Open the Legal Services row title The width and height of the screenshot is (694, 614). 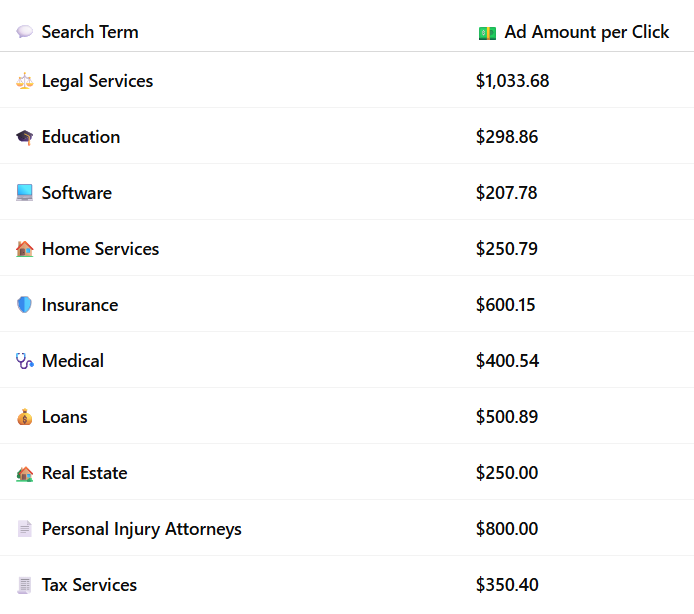(97, 81)
